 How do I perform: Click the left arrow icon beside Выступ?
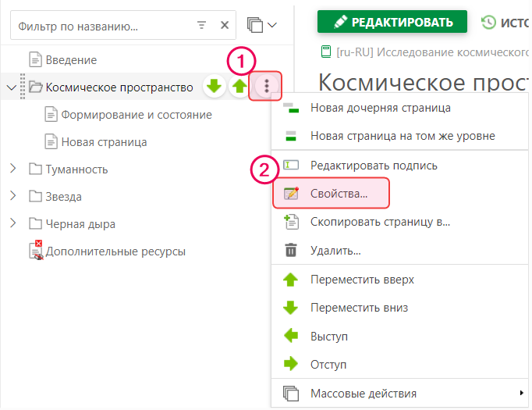point(291,336)
